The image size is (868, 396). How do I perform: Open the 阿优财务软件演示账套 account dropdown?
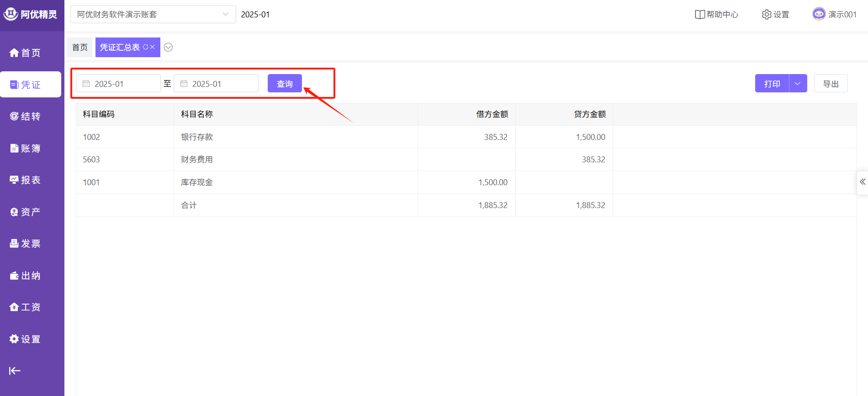pos(153,15)
